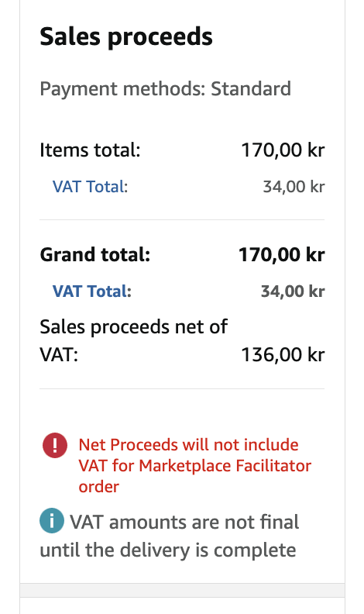Click the gray separator bar below the panel
The image size is (364, 614).
(x=182, y=590)
